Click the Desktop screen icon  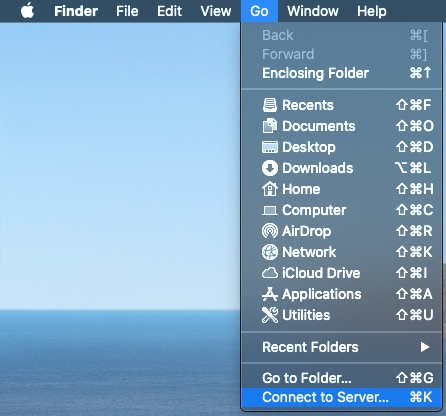[270, 147]
